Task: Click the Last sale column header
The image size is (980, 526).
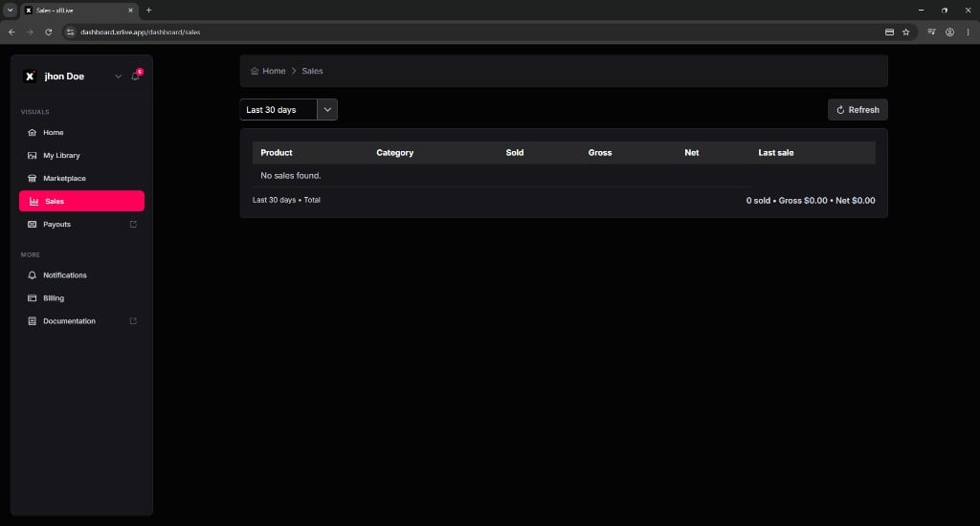Action: (x=776, y=153)
